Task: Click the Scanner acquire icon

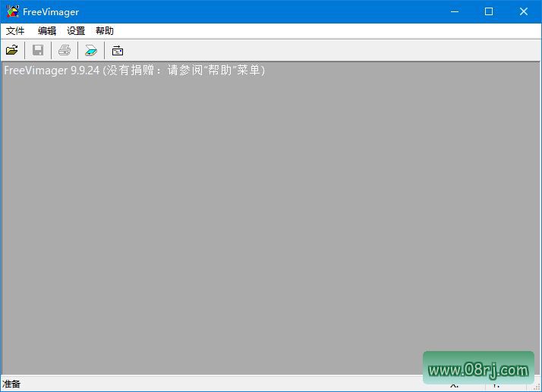Action: point(91,51)
